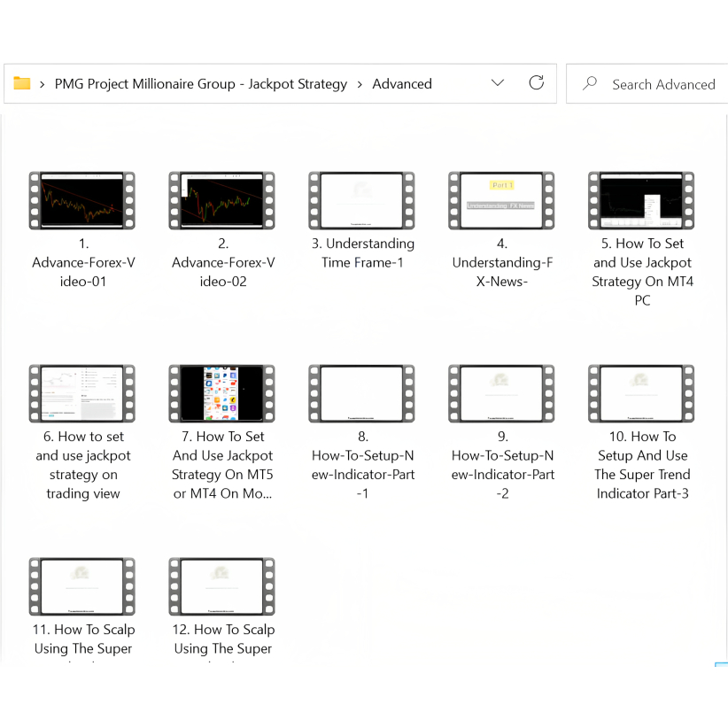
Task: Click the chevron before Advanced breadcrumb
Action: pyautogui.click(x=360, y=84)
